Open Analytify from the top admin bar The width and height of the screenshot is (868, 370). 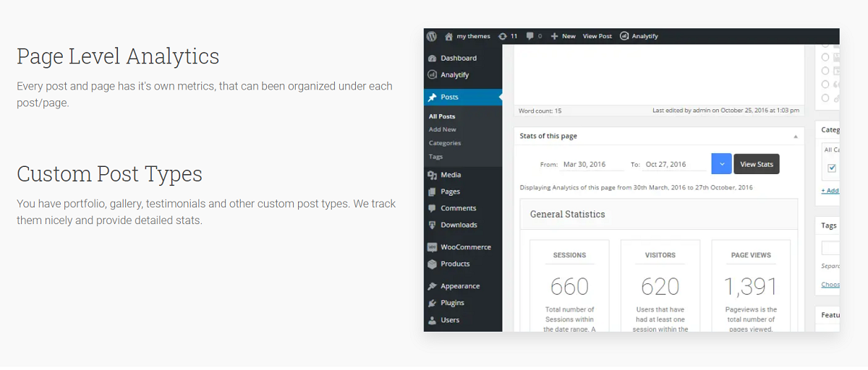[639, 36]
